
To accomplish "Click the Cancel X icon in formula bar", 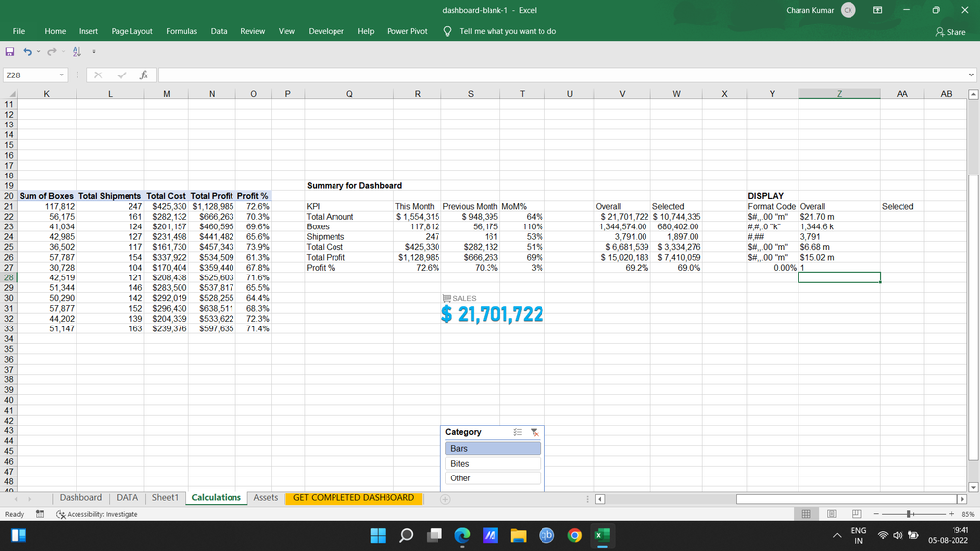I will click(98, 75).
